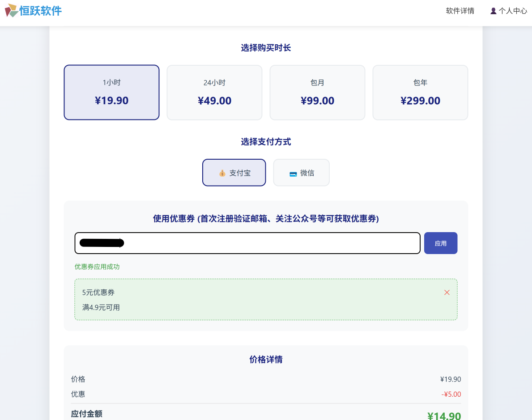This screenshot has height=420, width=532.
Task: Click the 优惠 row label
Action: pos(78,394)
